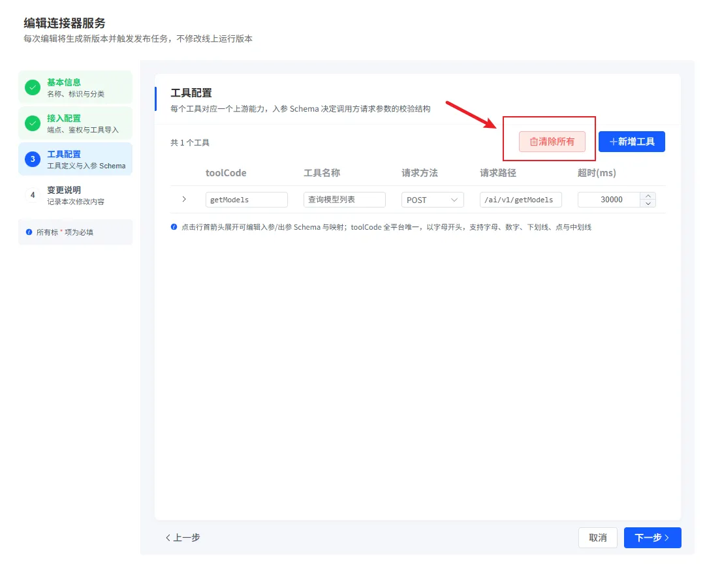The width and height of the screenshot is (705, 588).
Task: Click the 工具名称 column header
Action: coord(322,173)
